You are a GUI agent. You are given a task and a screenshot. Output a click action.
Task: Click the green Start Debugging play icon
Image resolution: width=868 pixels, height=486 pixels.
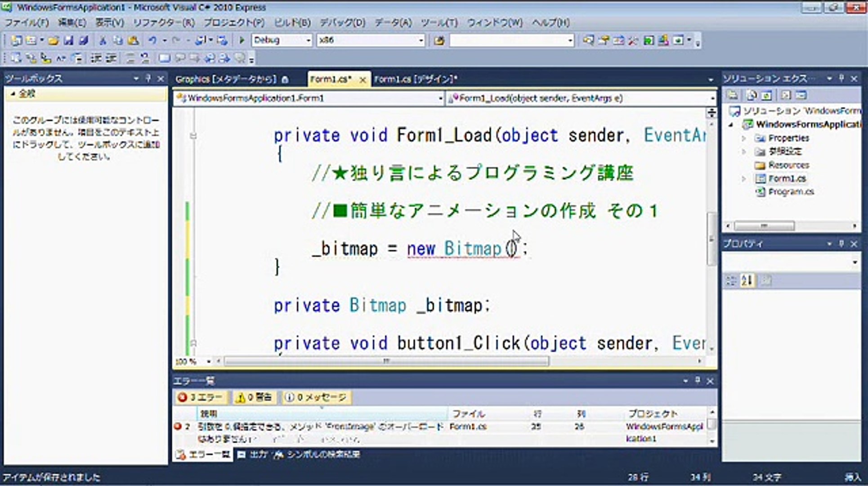click(x=242, y=40)
